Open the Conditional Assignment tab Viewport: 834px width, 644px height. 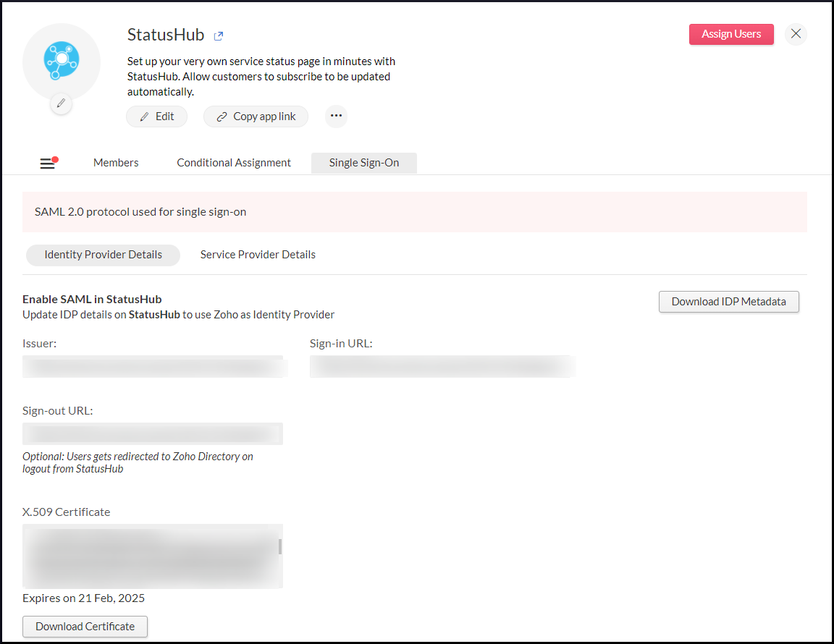pyautogui.click(x=234, y=163)
